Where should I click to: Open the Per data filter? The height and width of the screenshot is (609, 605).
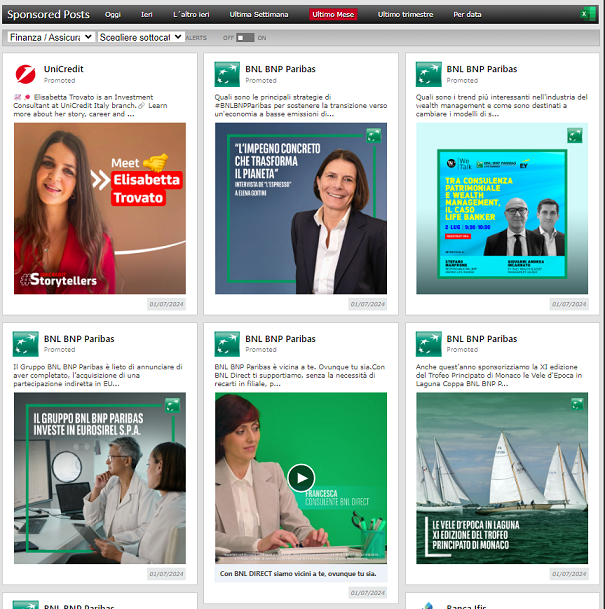pos(467,14)
